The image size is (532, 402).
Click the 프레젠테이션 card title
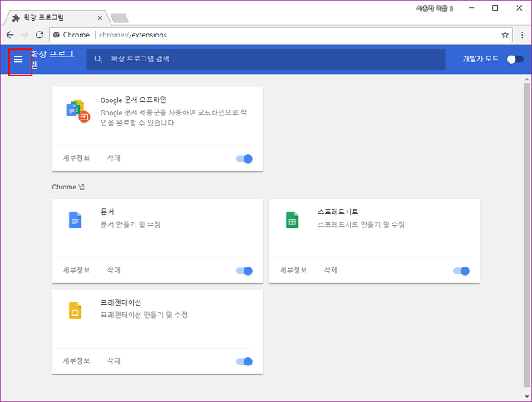click(x=121, y=302)
